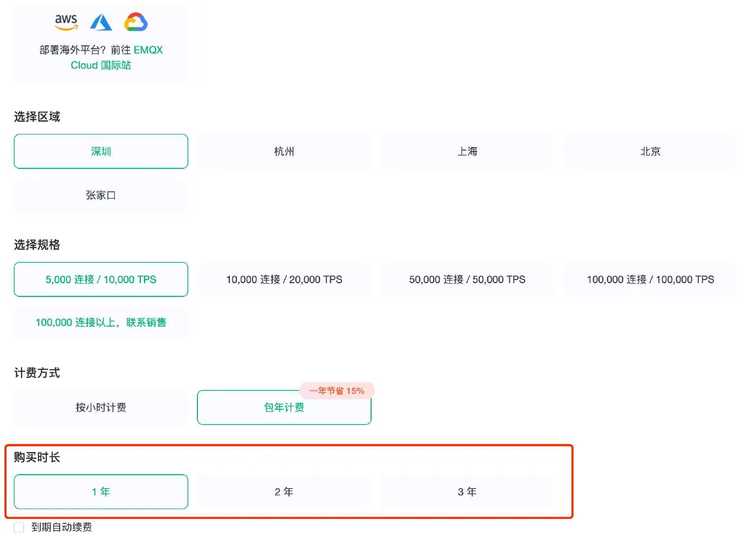The height and width of the screenshot is (550, 756).
Task: Choose 1 年 purchase duration
Action: tap(101, 491)
